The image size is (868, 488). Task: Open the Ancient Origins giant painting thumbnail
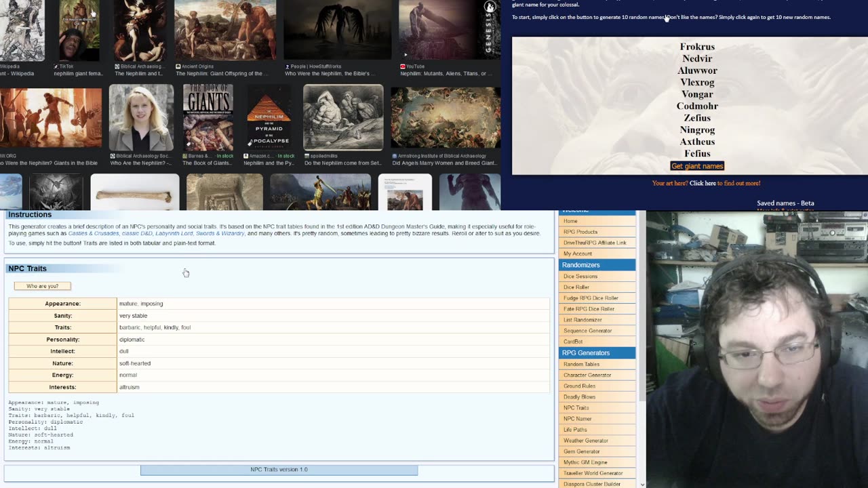coord(225,30)
